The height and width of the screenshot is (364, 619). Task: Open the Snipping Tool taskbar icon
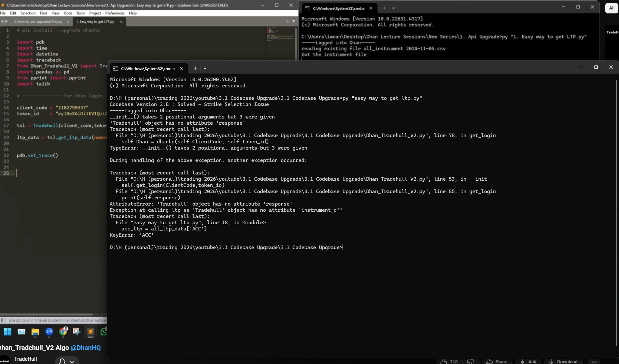[x=77, y=332]
